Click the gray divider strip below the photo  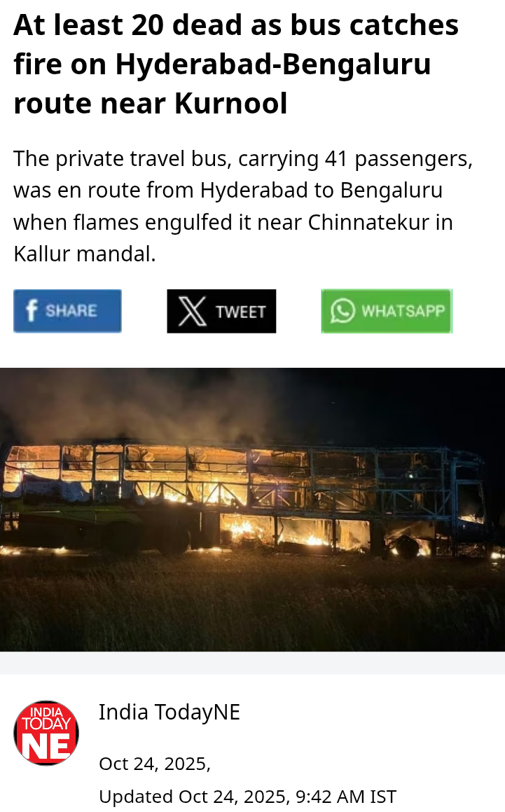(x=252, y=663)
